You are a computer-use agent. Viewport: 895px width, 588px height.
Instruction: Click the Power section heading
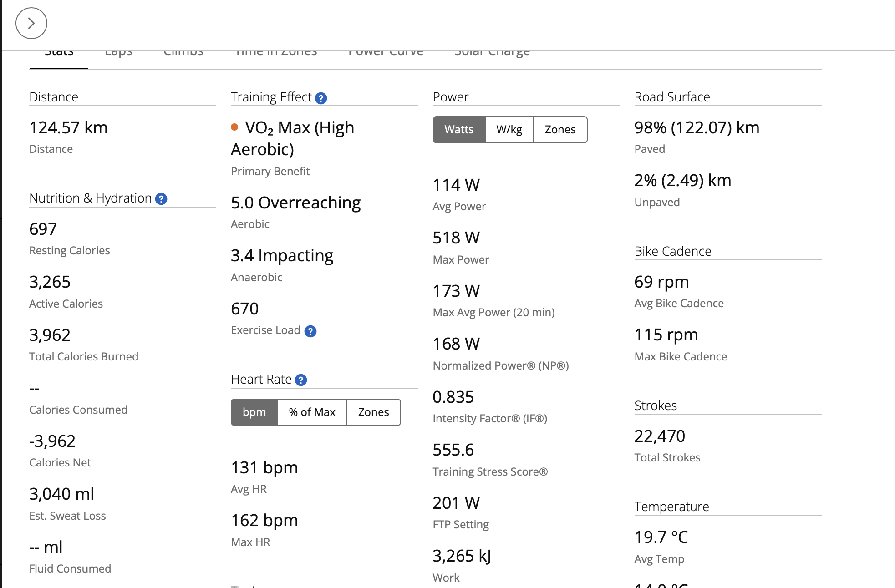tap(450, 97)
